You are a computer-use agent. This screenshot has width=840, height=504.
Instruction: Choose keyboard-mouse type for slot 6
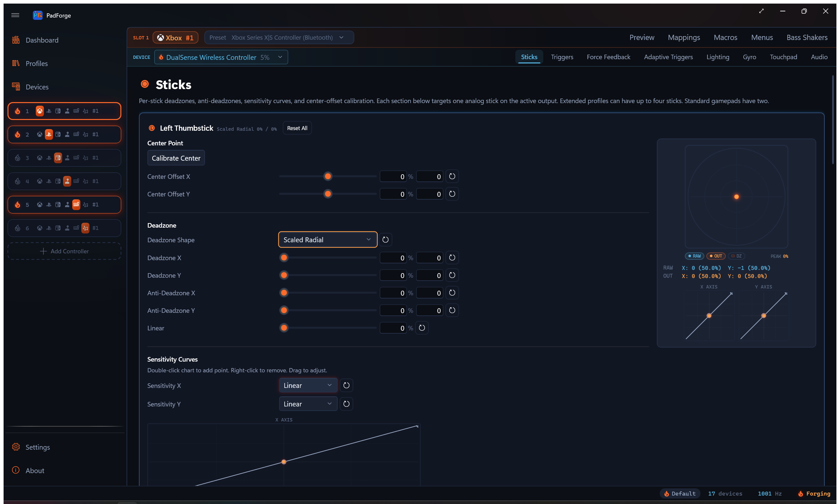click(x=76, y=228)
